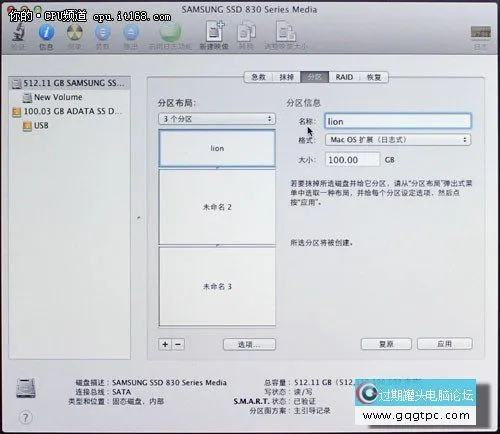Click the SATA connection bus value
Image resolution: width=500 pixels, height=434 pixels.
point(121,392)
